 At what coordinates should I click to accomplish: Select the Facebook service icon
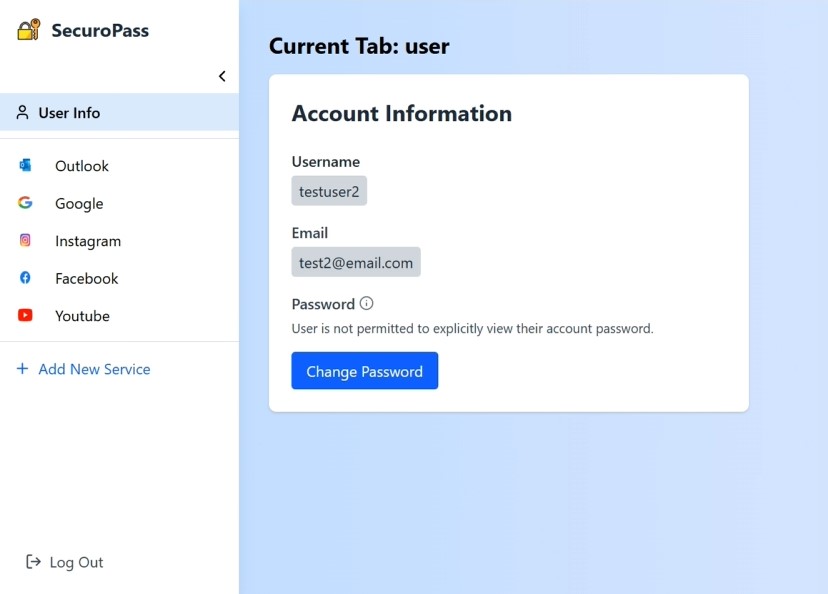pos(24,278)
